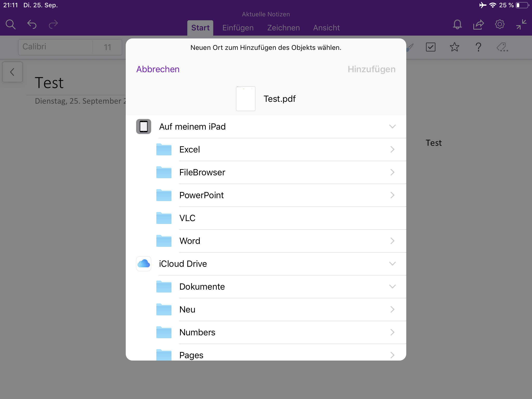
Task: Switch to the Einfügen tab
Action: click(238, 28)
